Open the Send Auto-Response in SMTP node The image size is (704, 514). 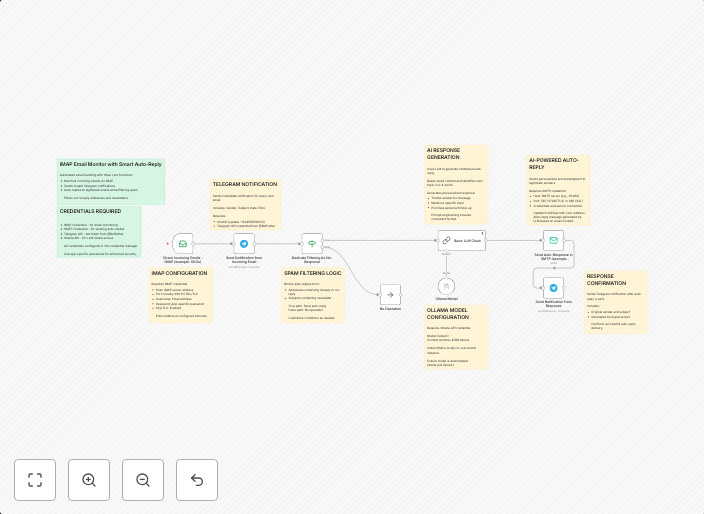[553, 240]
